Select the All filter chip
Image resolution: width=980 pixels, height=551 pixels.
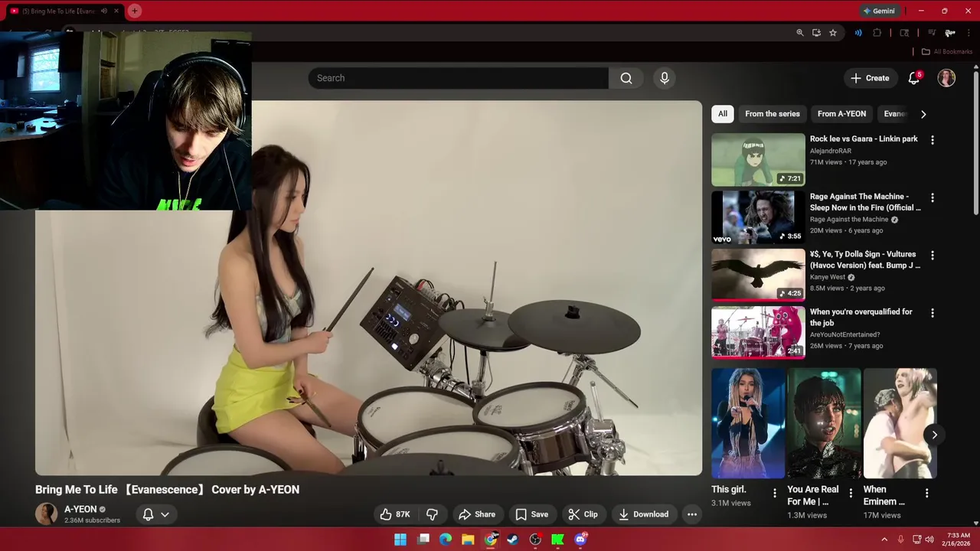[722, 114]
